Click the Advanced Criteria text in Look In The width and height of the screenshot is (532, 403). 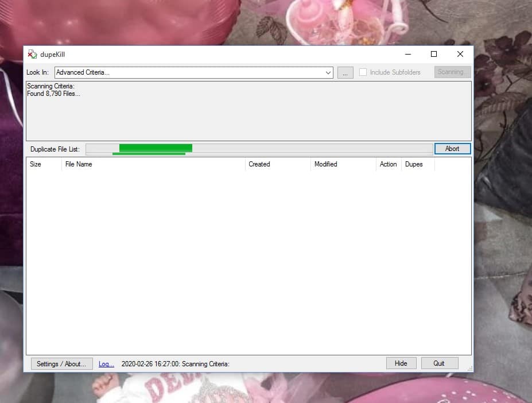coord(83,72)
